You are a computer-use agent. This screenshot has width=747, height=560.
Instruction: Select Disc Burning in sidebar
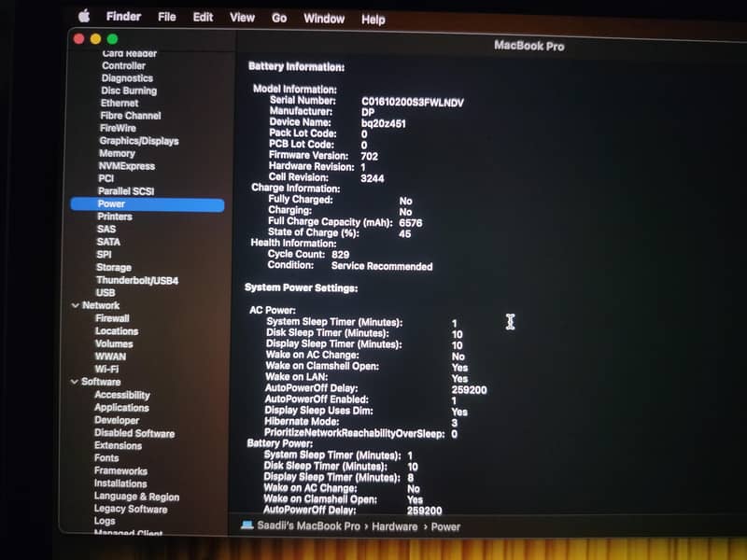pyautogui.click(x=129, y=91)
